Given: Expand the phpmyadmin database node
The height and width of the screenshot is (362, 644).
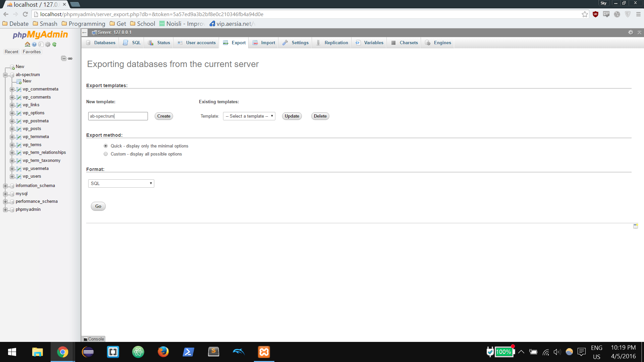Looking at the screenshot, I should [x=5, y=210].
